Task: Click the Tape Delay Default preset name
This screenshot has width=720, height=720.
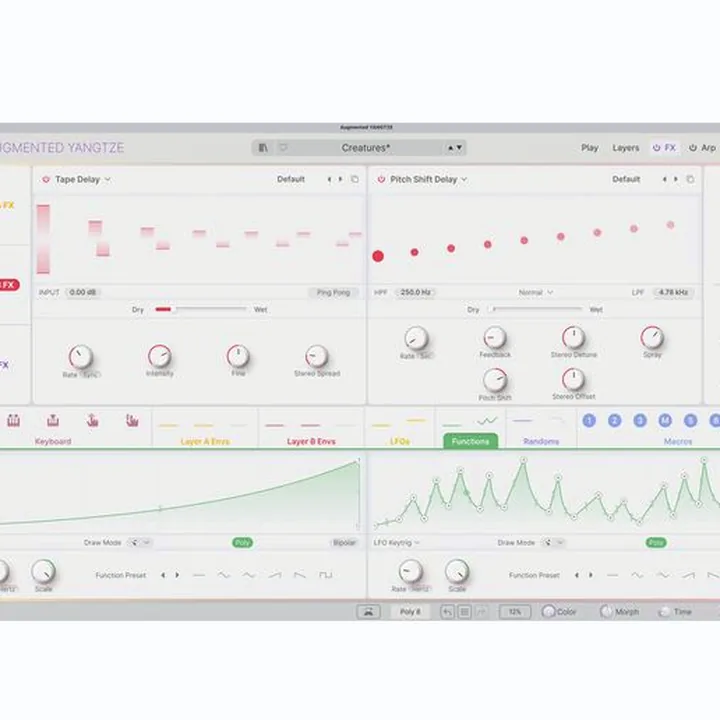Action: point(291,179)
